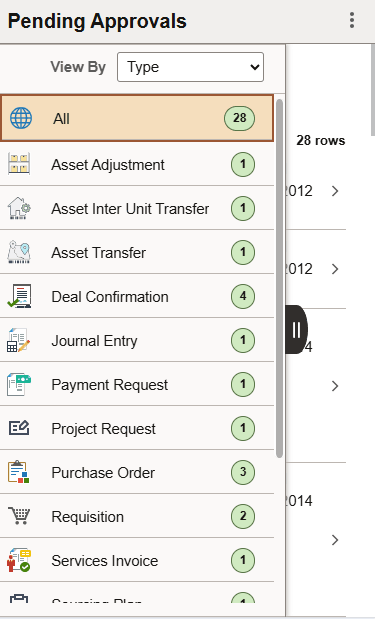Click the category list vertical scrollbar
The width and height of the screenshot is (375, 619).
[279, 278]
